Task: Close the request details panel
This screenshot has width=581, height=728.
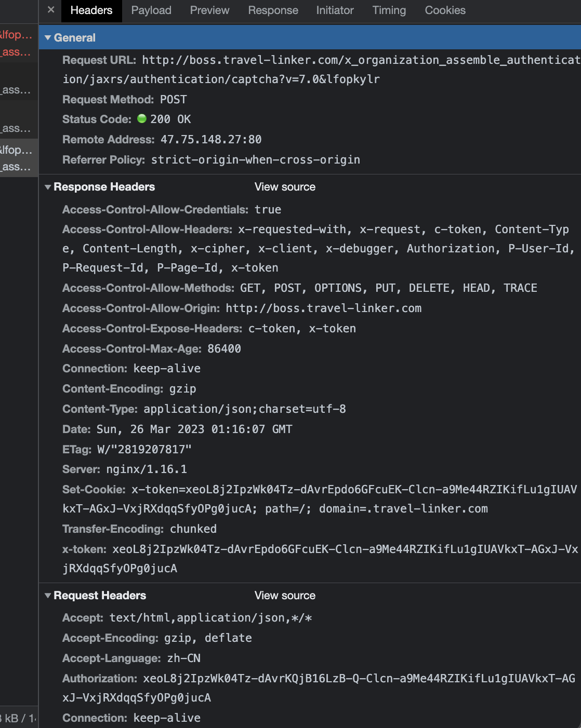Action: [x=51, y=10]
